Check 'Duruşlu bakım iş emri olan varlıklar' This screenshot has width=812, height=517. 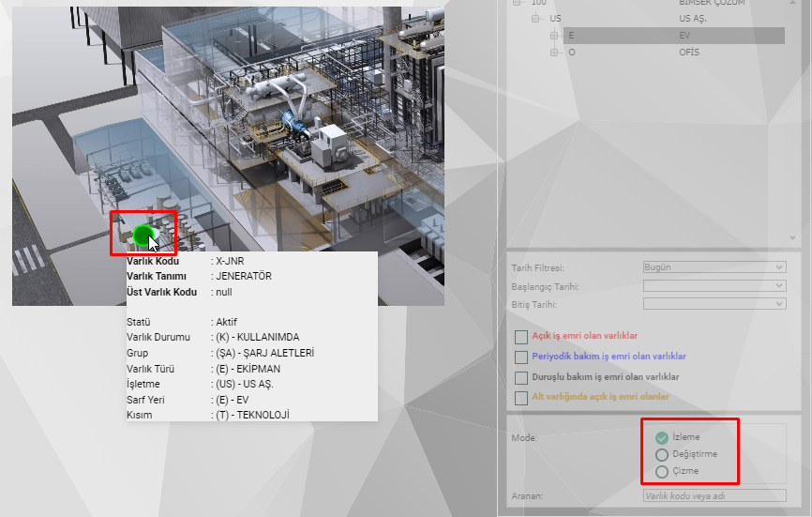coord(521,377)
